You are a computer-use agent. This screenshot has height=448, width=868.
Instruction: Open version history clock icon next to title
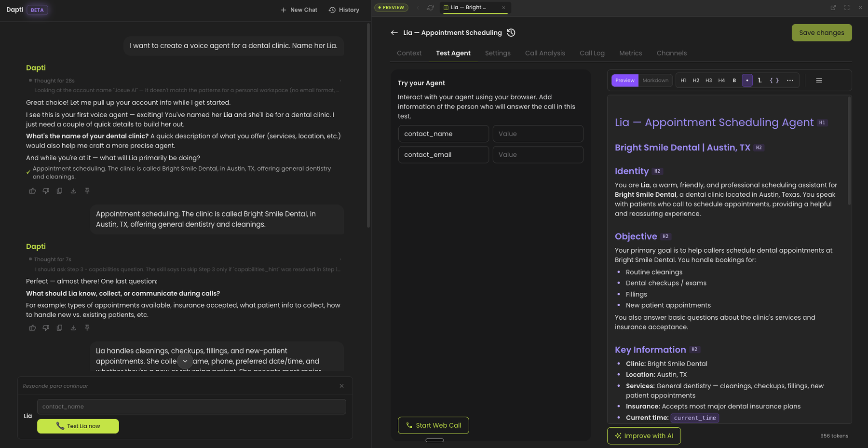[x=511, y=33]
